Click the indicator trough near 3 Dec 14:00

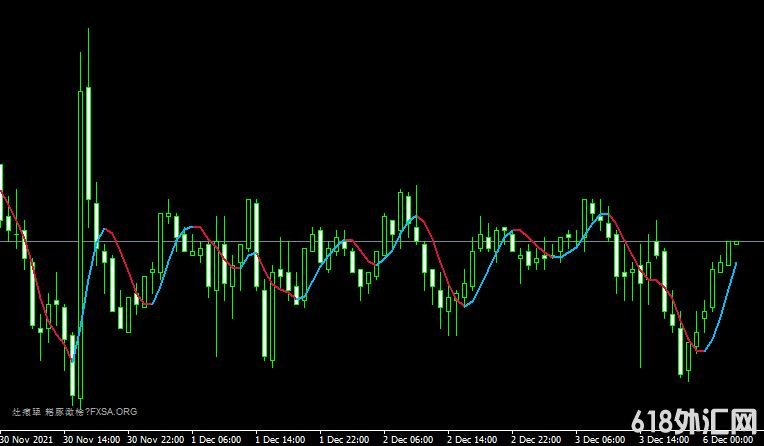[701, 351]
